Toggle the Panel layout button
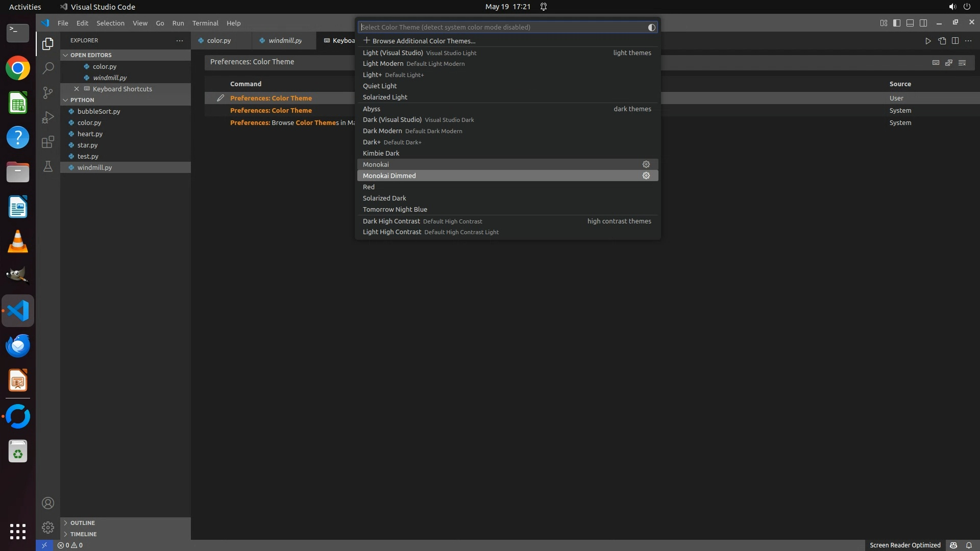The width and height of the screenshot is (980, 551). pyautogui.click(x=910, y=23)
